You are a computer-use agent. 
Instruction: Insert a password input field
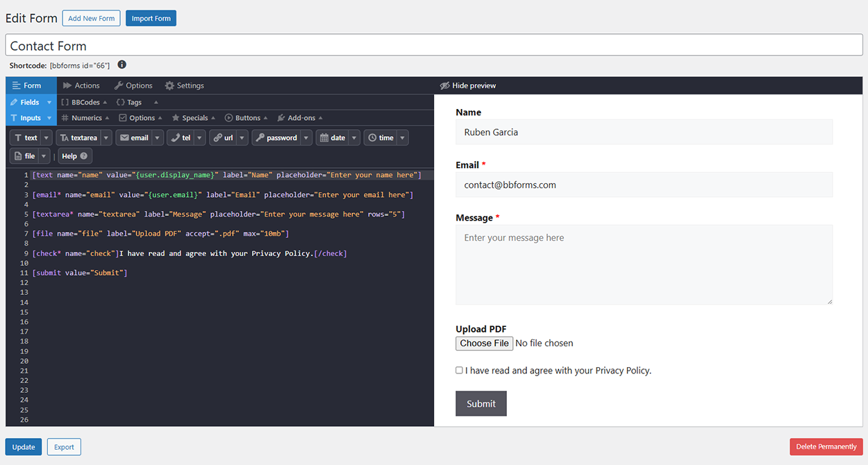(276, 138)
